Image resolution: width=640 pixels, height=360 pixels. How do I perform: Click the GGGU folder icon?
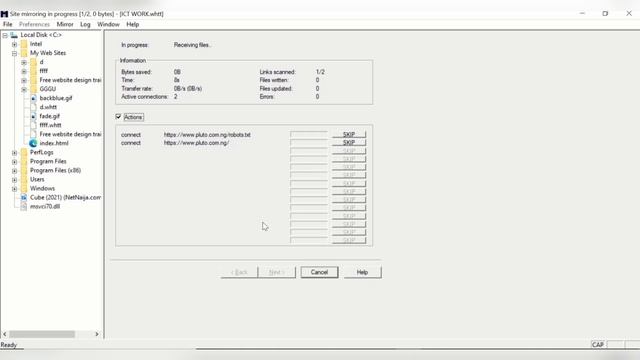point(33,89)
